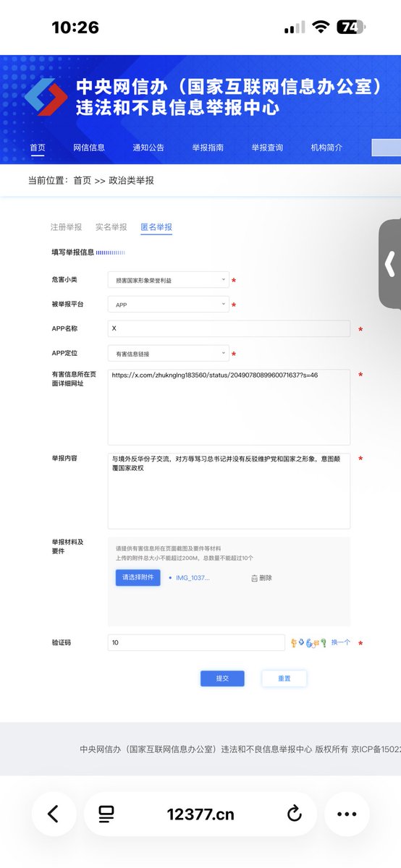
Task: Open the 机构简介 menu item
Action: point(326,148)
